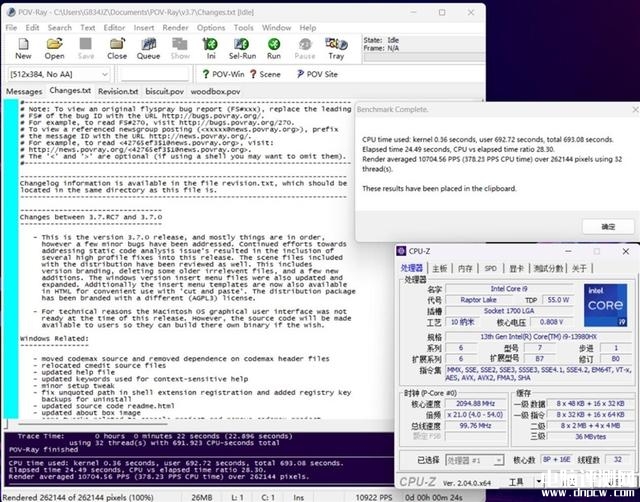Visit the POV Site link
This screenshot has width=640, height=502.
[x=317, y=74]
